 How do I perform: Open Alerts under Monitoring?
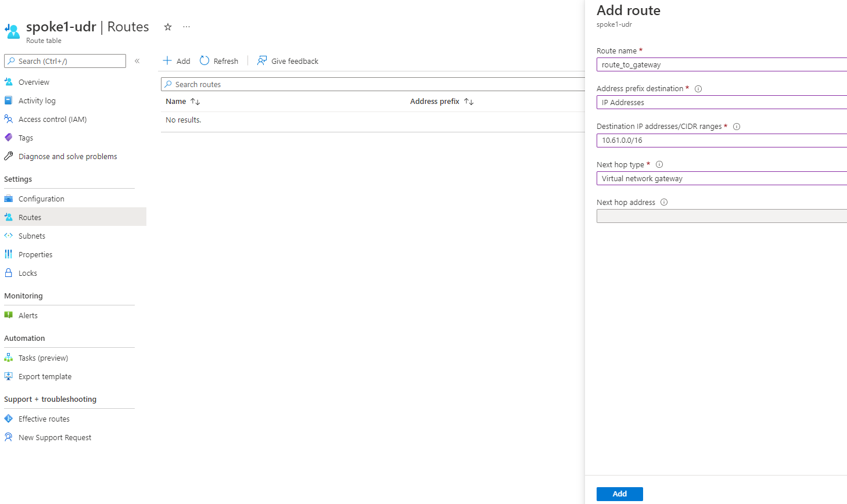pos(28,316)
